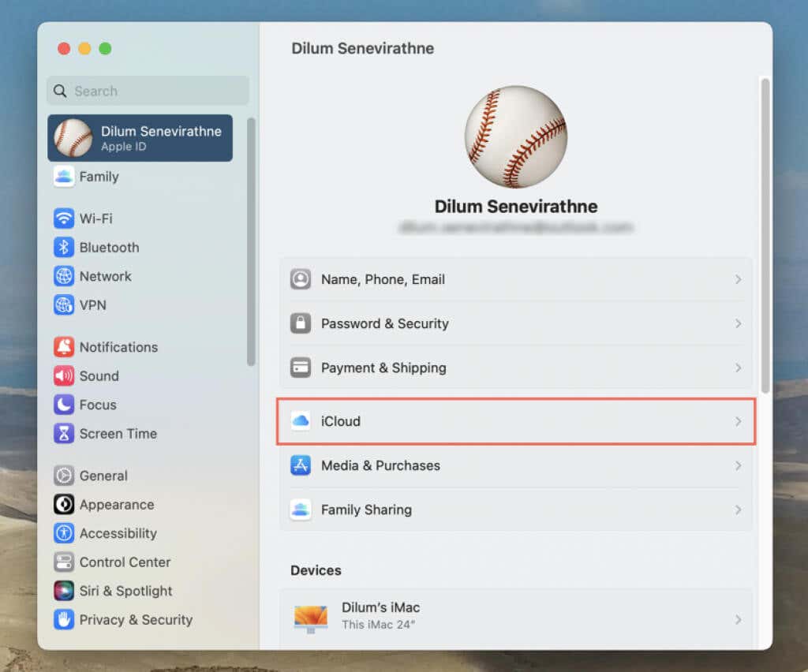This screenshot has height=672, width=808.
Task: Open the VPN icon in the sidebar
Action: click(64, 305)
